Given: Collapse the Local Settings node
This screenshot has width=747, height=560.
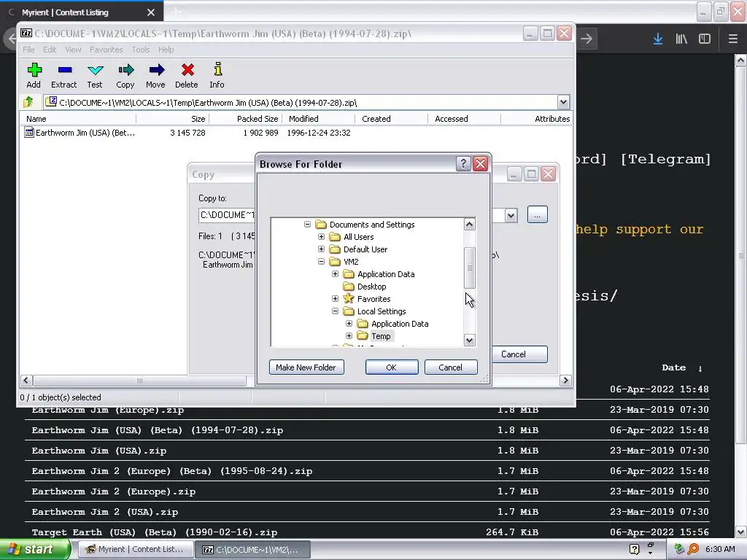Looking at the screenshot, I should [335, 311].
